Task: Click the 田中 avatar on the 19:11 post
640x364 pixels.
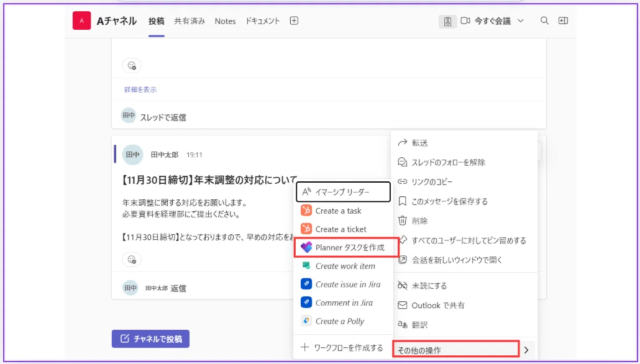Action: click(132, 155)
